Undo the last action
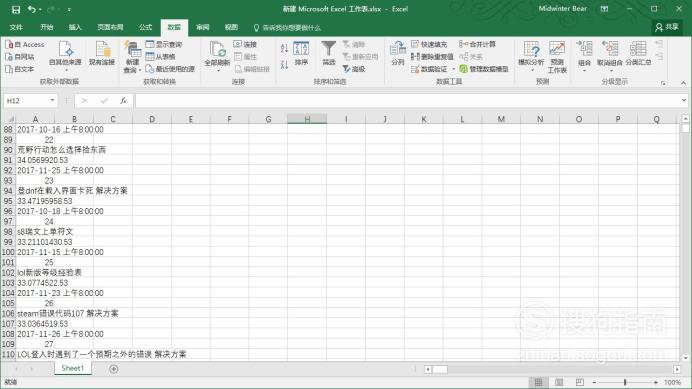Screen dimensions: 692x389 click(x=31, y=9)
